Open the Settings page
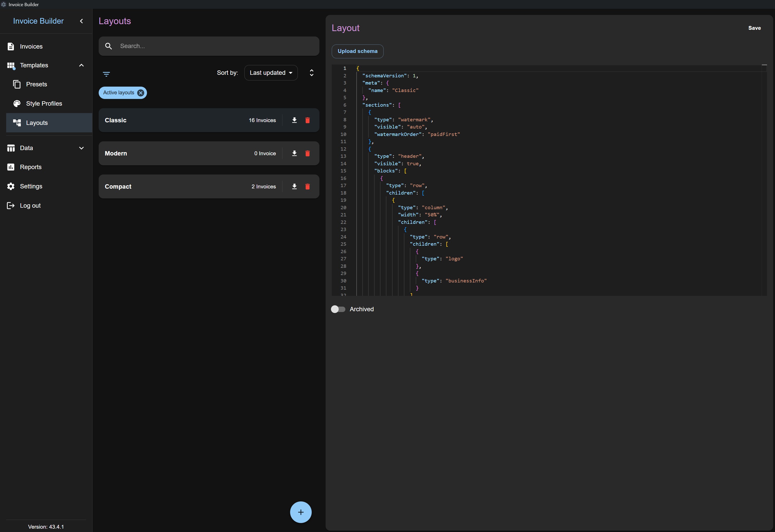The width and height of the screenshot is (775, 532). (46, 186)
